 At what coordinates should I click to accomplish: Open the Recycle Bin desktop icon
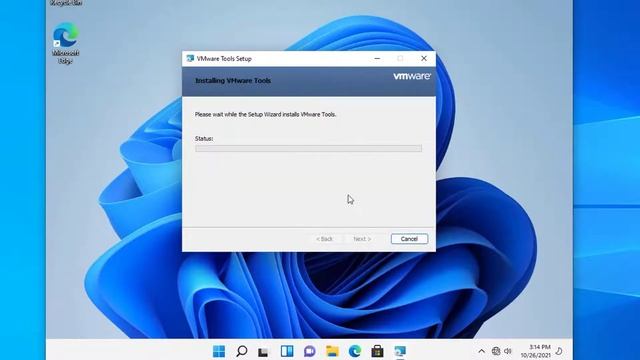click(65, 2)
